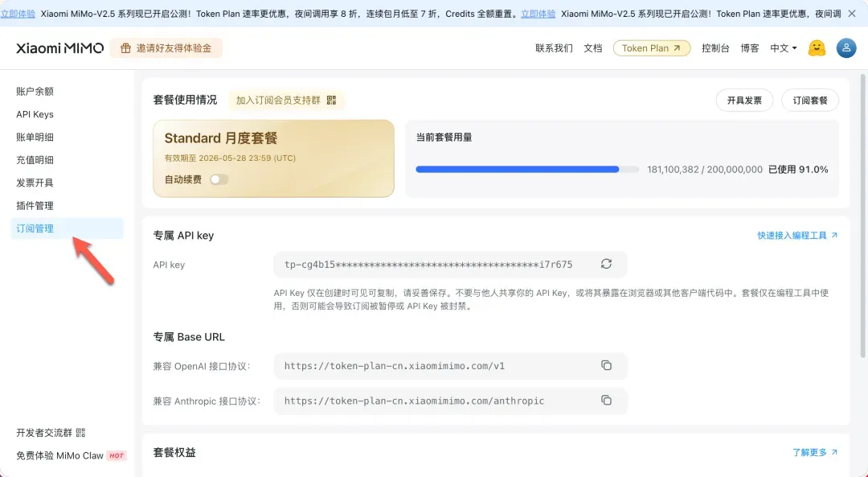
Task: Click the Standard 月度套餐 plan card
Action: click(x=273, y=158)
